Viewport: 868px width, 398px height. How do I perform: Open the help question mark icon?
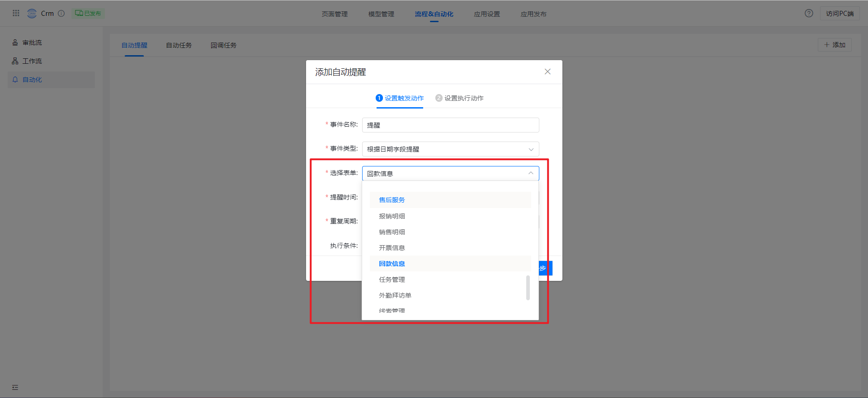click(x=809, y=13)
